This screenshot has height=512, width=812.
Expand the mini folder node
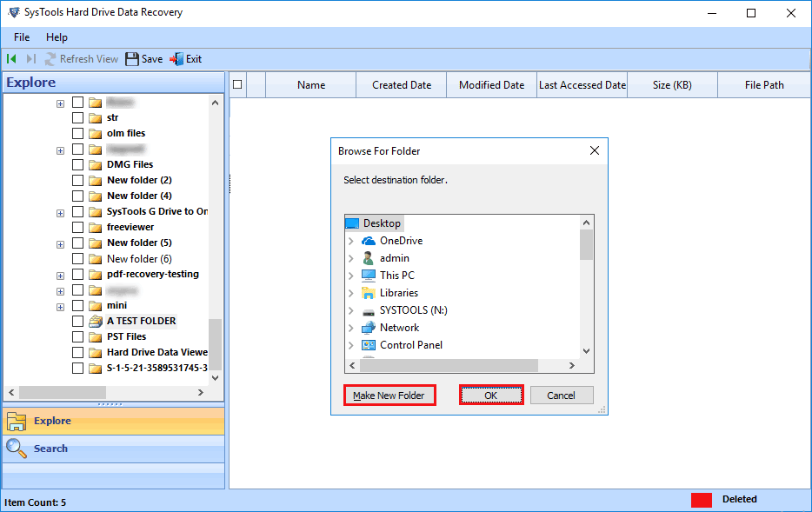(x=61, y=307)
